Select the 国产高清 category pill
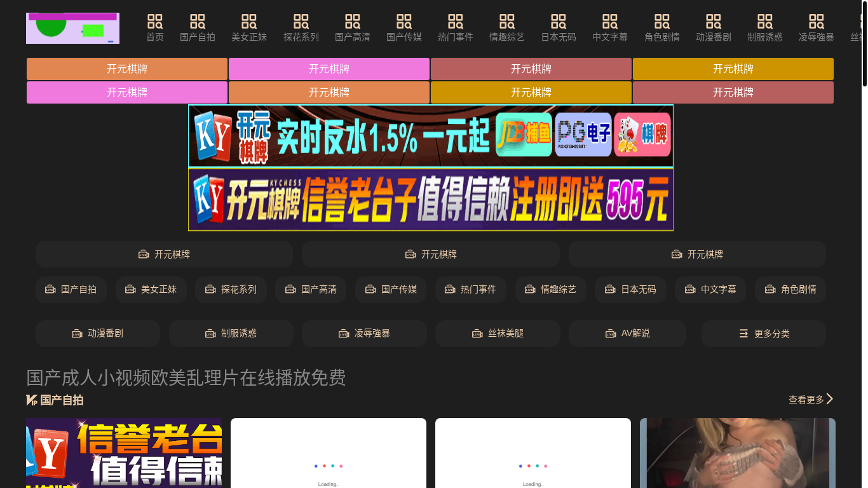This screenshot has height=488, width=868. point(311,289)
